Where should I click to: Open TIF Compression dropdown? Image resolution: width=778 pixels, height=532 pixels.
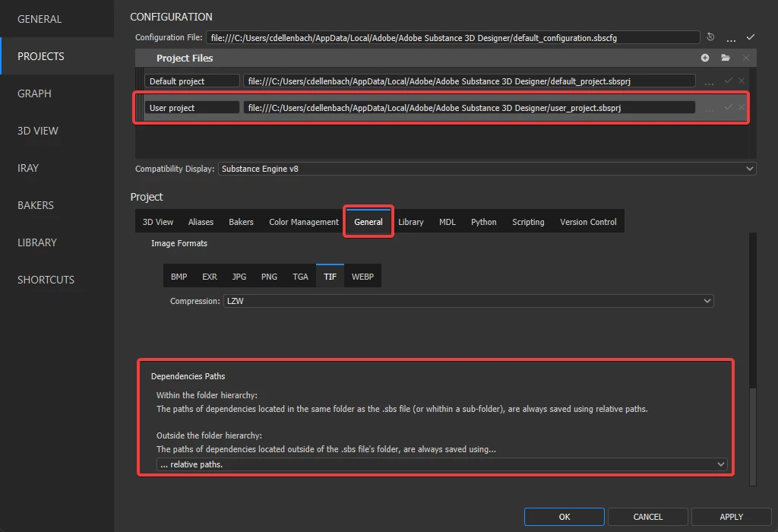click(x=468, y=301)
